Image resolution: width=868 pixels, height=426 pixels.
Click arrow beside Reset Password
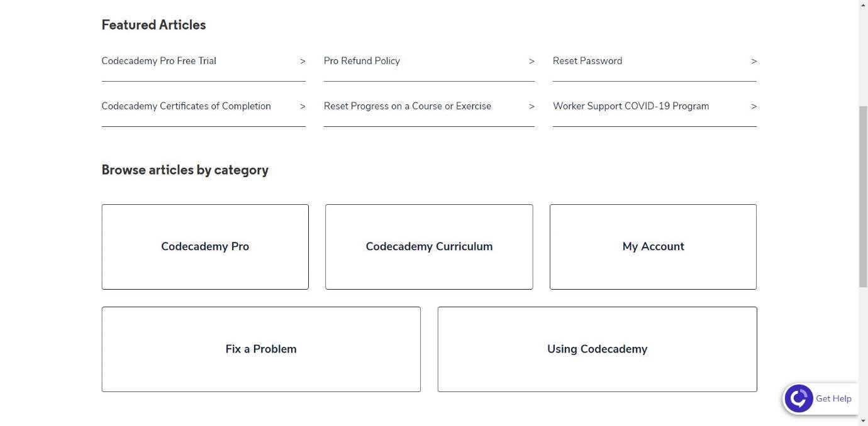pyautogui.click(x=754, y=61)
